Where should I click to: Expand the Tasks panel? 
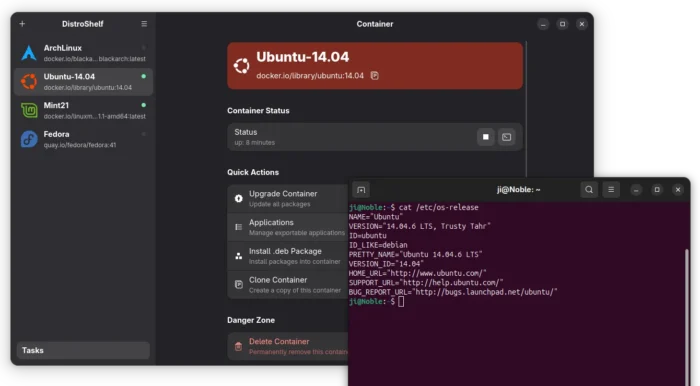tap(83, 350)
